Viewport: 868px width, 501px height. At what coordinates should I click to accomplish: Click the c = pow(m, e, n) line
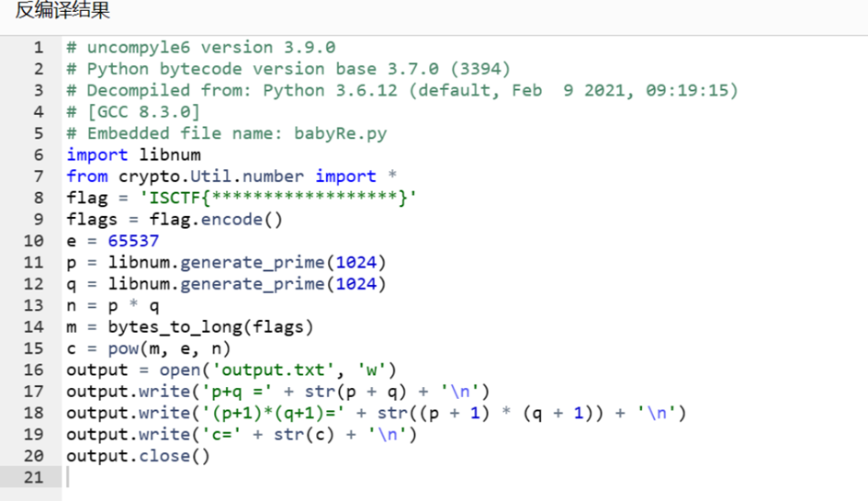coord(149,348)
